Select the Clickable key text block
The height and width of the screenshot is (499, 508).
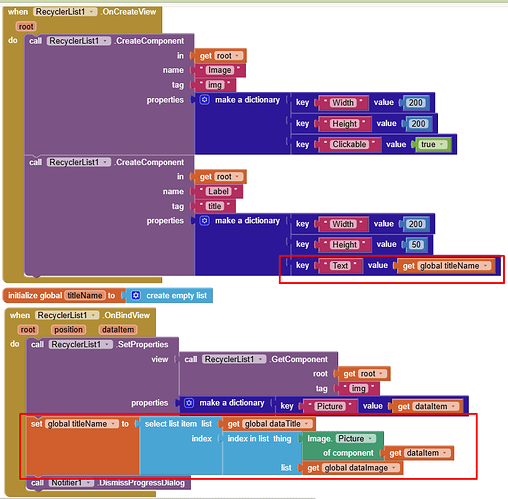(x=349, y=144)
